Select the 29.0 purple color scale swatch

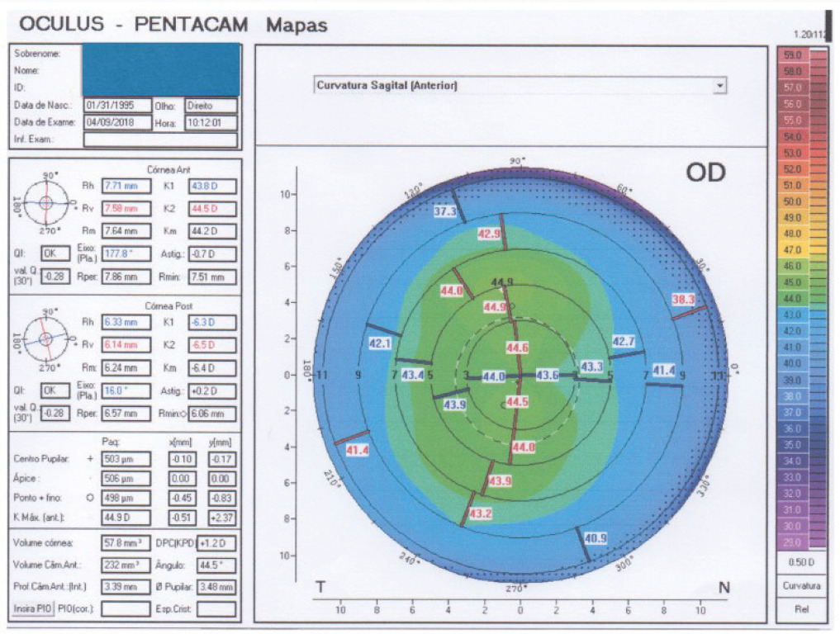(792, 541)
